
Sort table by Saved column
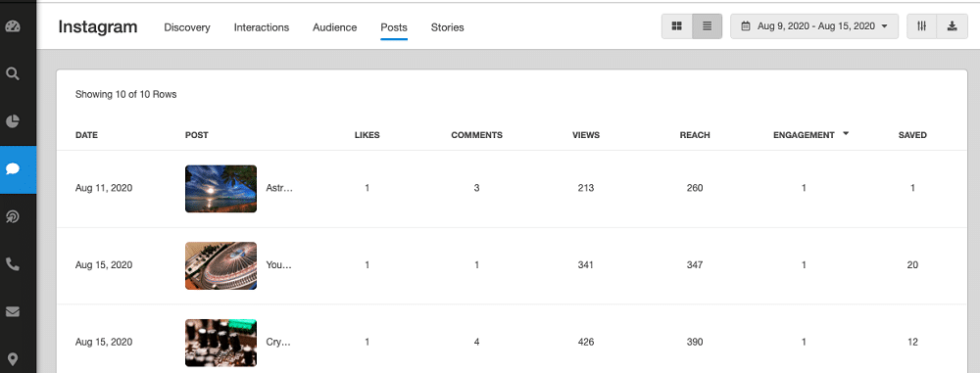912,135
